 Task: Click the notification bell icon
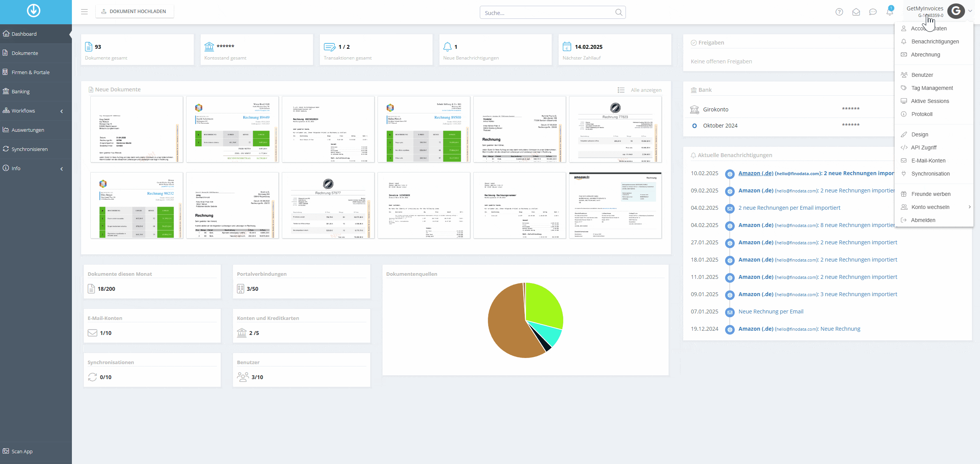coord(890,12)
